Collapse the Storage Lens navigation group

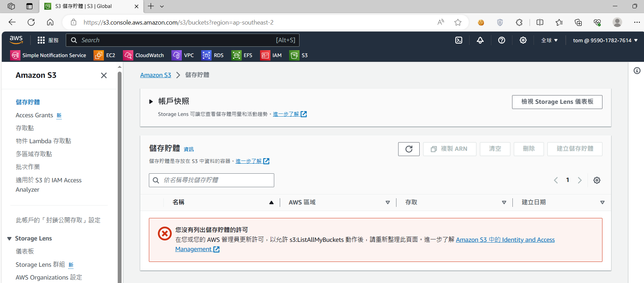point(9,239)
